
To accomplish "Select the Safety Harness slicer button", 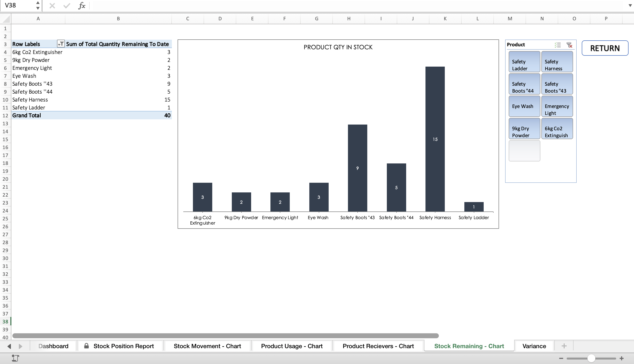I will [x=557, y=62].
